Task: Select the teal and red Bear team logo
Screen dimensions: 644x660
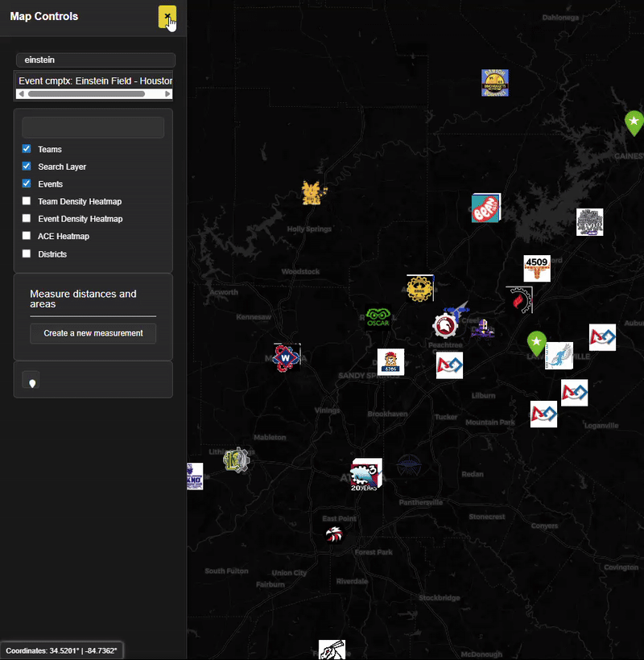Action: (486, 208)
